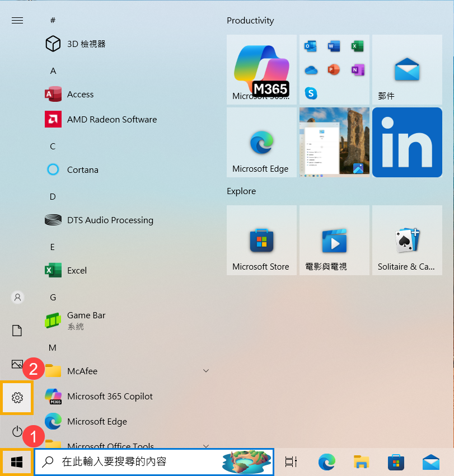Open the Microsoft 365 M365 tile
This screenshot has width=454, height=476.
(261, 69)
